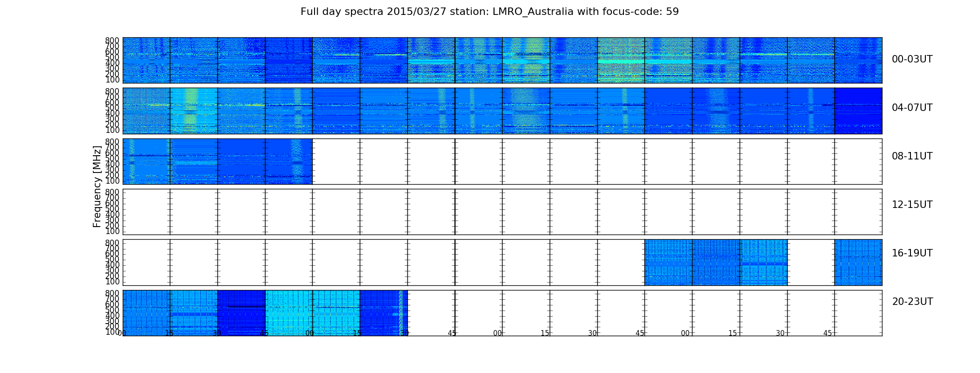Select the '08-11UT' row label
The width and height of the screenshot is (980, 373).
[x=912, y=156]
